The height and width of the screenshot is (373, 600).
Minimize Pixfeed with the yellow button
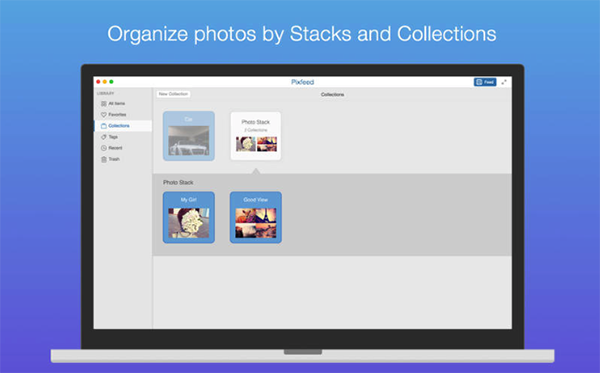pyautogui.click(x=105, y=81)
